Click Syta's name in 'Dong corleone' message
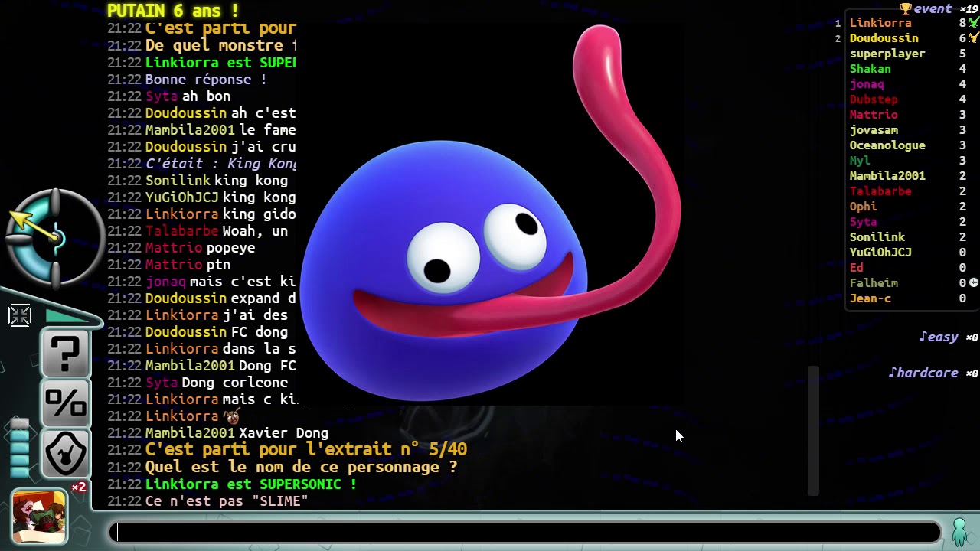Image resolution: width=980 pixels, height=551 pixels. coord(162,383)
